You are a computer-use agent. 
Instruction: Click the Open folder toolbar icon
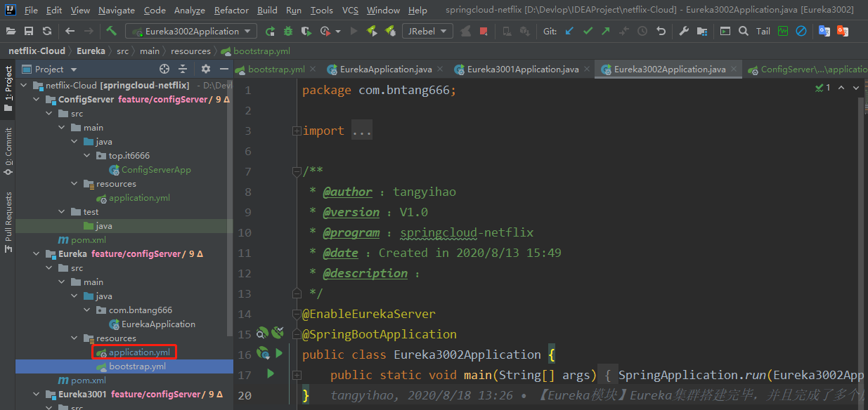(x=11, y=31)
